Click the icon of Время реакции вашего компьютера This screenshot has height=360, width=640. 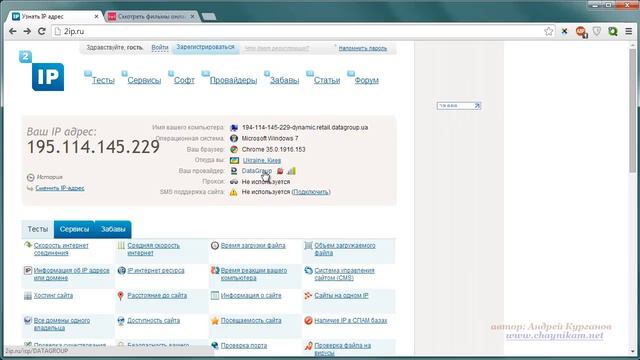click(215, 271)
